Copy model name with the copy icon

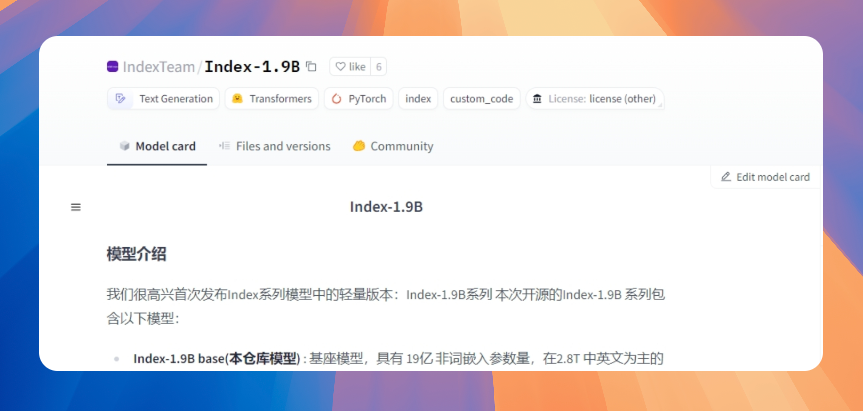click(311, 67)
